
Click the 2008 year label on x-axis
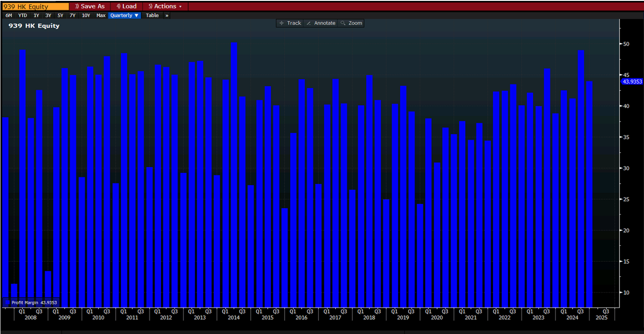point(30,318)
